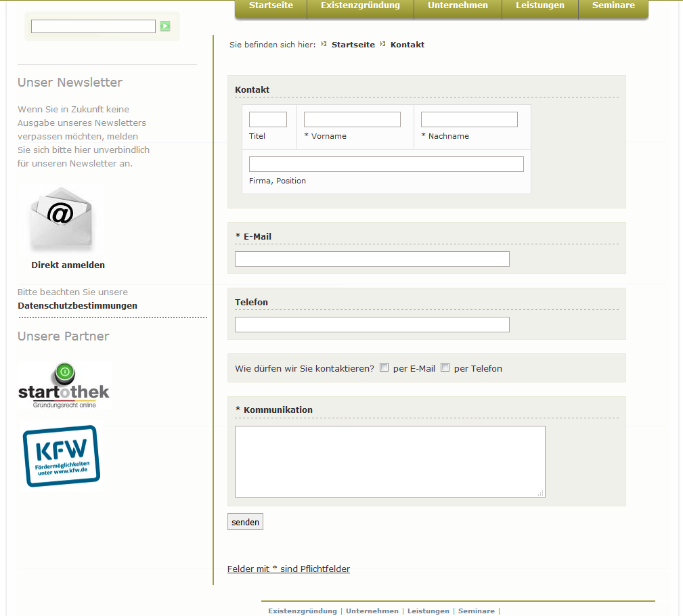Click the 'Unsere Partner' heading
683x616 pixels.
pos(64,336)
